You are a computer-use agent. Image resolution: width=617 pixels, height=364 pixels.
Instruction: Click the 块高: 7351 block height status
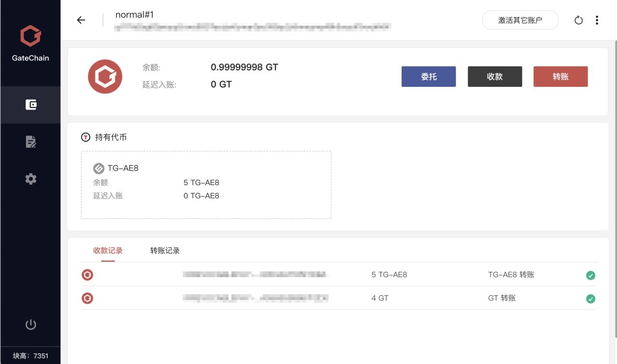tap(30, 356)
